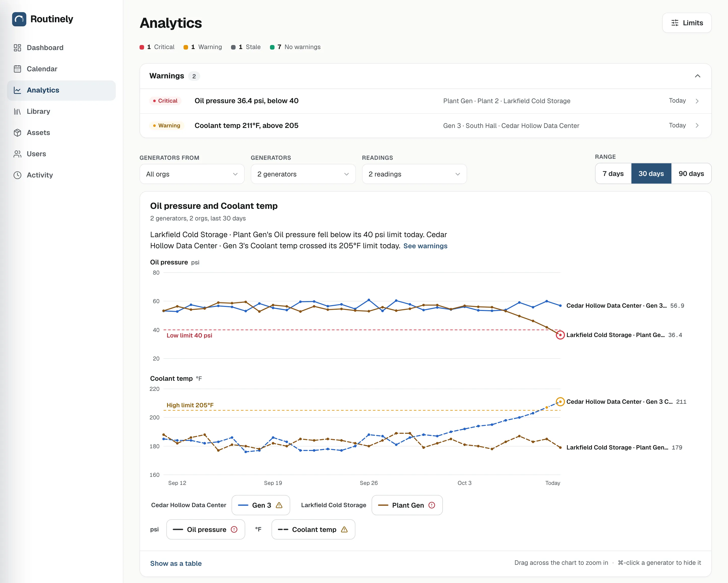Click the sliders icon on Limits button

tap(675, 23)
